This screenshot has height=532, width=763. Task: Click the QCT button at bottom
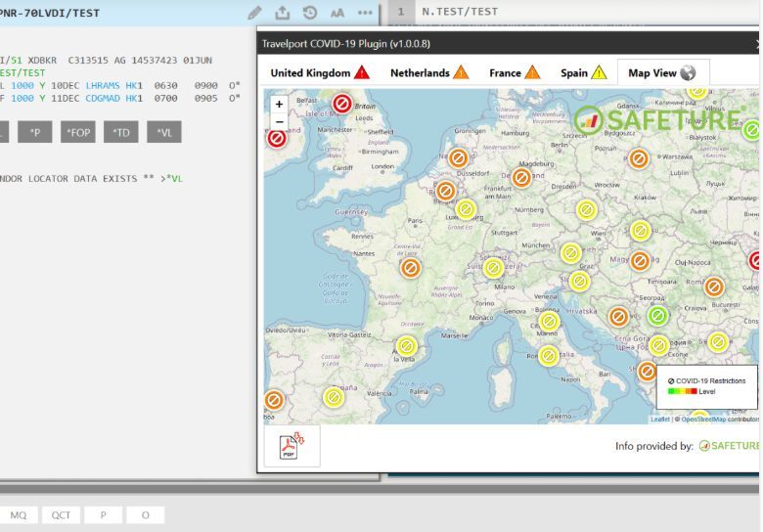(61, 515)
